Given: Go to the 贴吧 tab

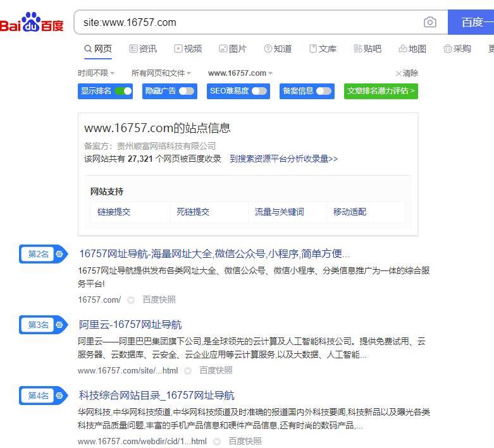Looking at the screenshot, I should point(367,49).
